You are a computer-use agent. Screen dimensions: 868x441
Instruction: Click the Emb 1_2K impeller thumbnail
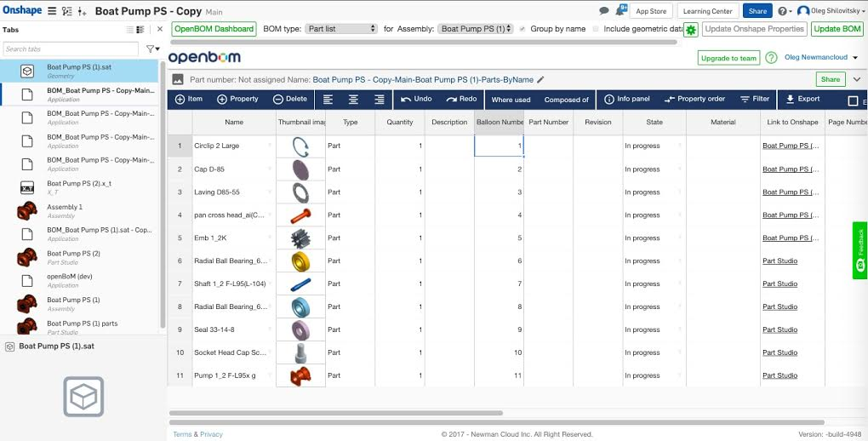(300, 238)
